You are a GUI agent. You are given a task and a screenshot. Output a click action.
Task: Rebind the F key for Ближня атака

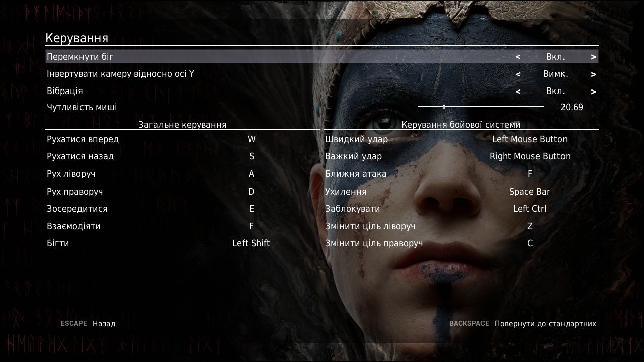[x=530, y=174]
